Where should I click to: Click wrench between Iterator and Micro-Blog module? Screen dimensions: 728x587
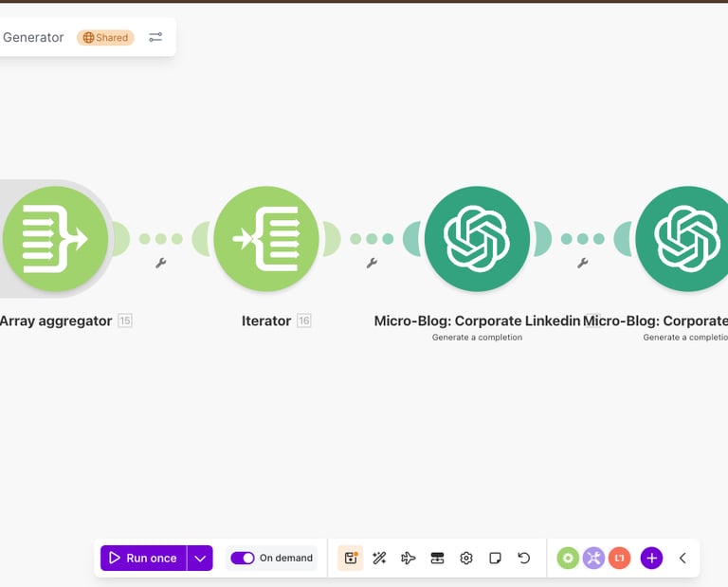[372, 264]
